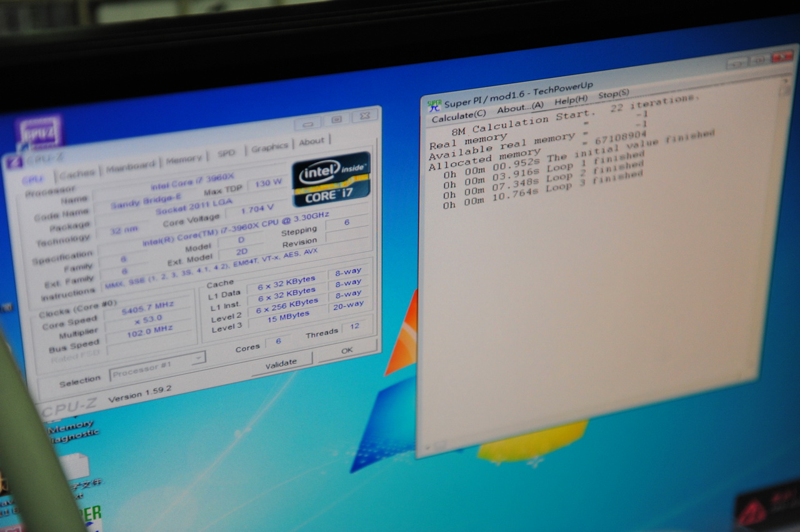The height and width of the screenshot is (532, 800).
Task: Open the About...(A) menu in Super PI
Action: point(520,107)
